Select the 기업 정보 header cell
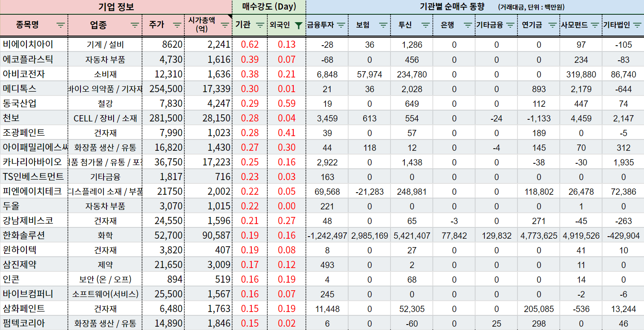Viewport: 644px width, 330px height. pos(116,7)
